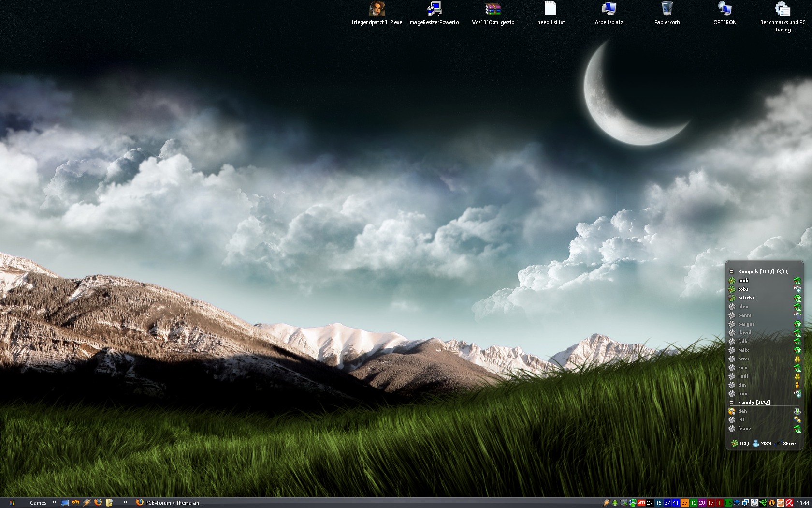Click Show Desktop quick launch icon

point(65,503)
